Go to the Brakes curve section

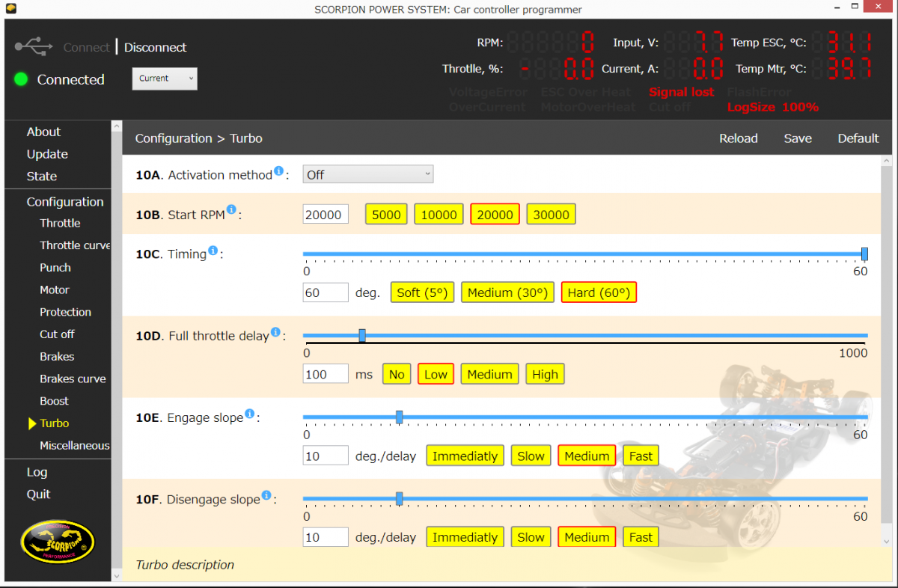(73, 379)
